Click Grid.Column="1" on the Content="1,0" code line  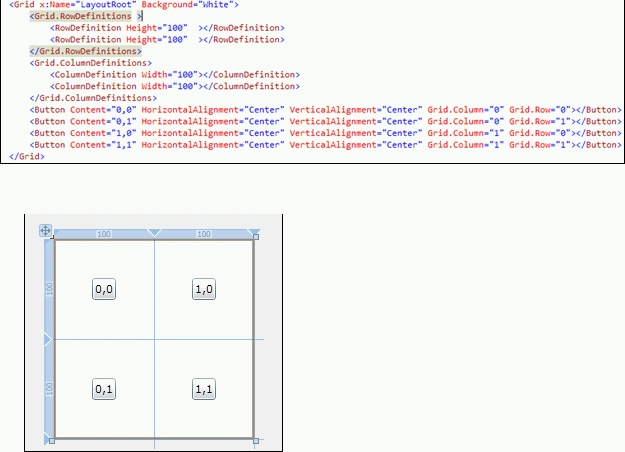466,133
